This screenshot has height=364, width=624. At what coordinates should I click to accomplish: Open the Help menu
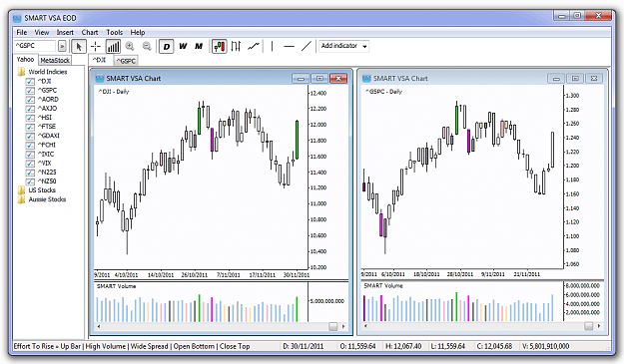[138, 33]
